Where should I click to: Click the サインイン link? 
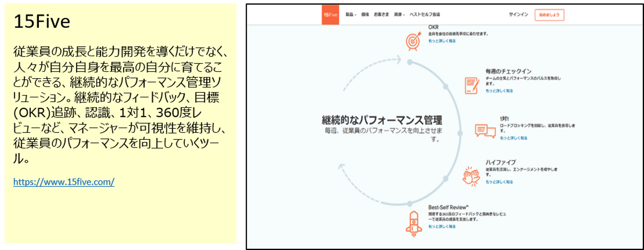(x=518, y=15)
